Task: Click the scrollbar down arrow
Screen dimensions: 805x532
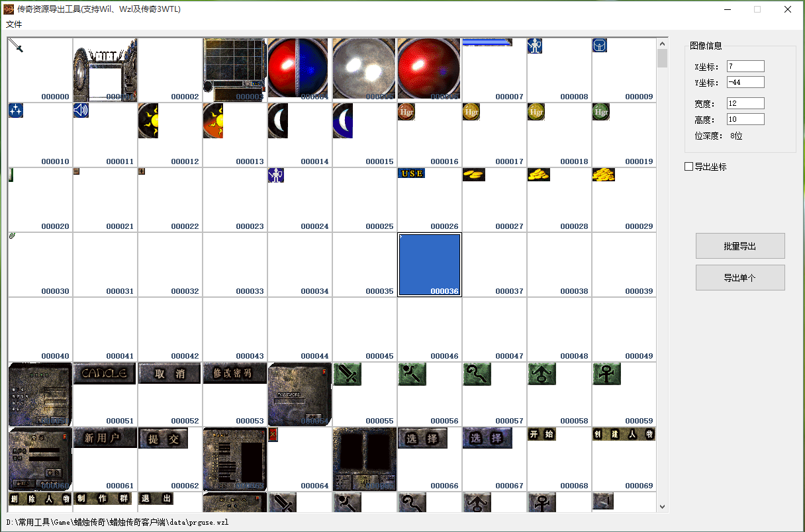Action: pos(662,507)
